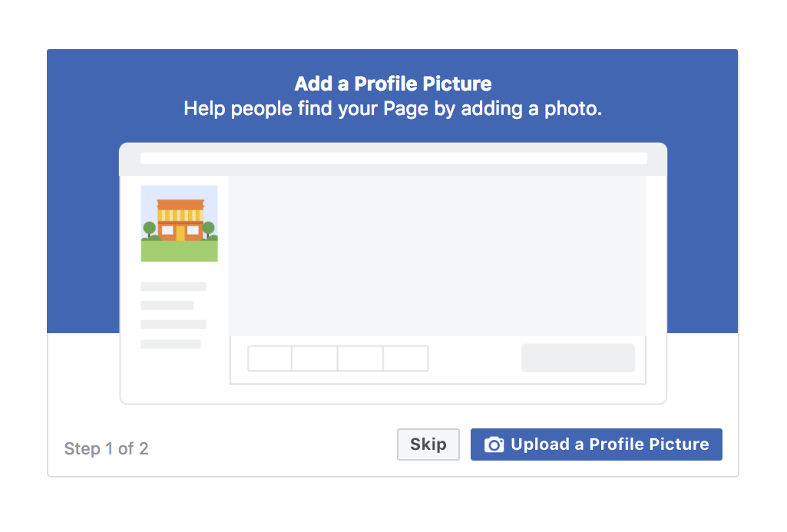Click the Step 1 of 2 label

click(x=106, y=448)
